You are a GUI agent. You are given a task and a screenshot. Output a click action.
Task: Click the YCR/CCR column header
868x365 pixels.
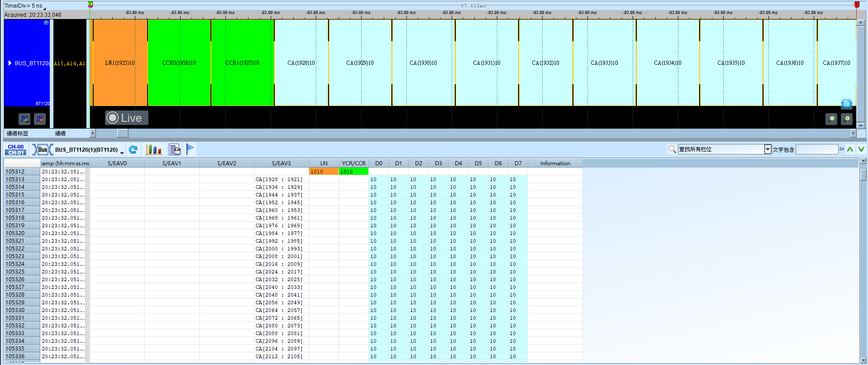(353, 163)
